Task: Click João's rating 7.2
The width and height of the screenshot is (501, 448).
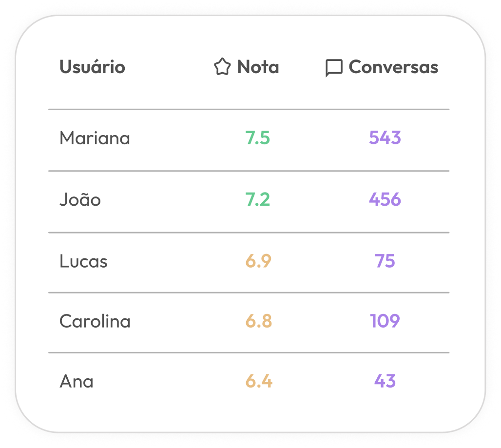Action: (258, 199)
